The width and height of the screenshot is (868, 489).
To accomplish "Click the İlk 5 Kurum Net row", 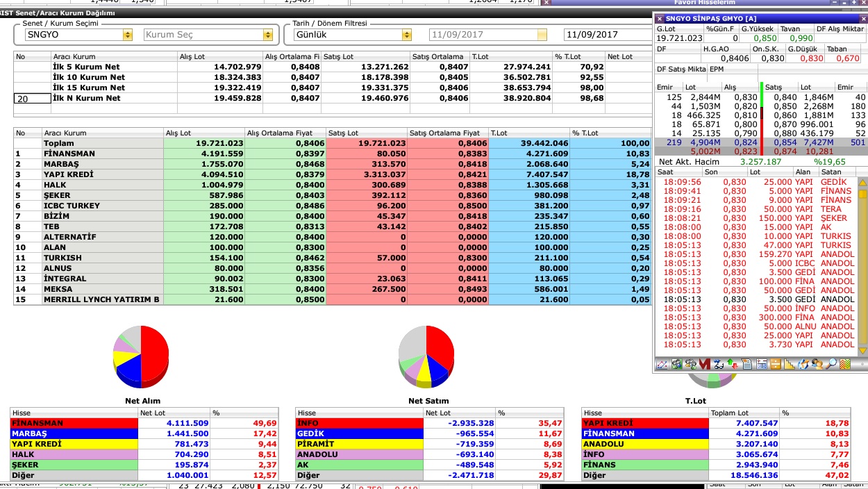I will (x=333, y=67).
